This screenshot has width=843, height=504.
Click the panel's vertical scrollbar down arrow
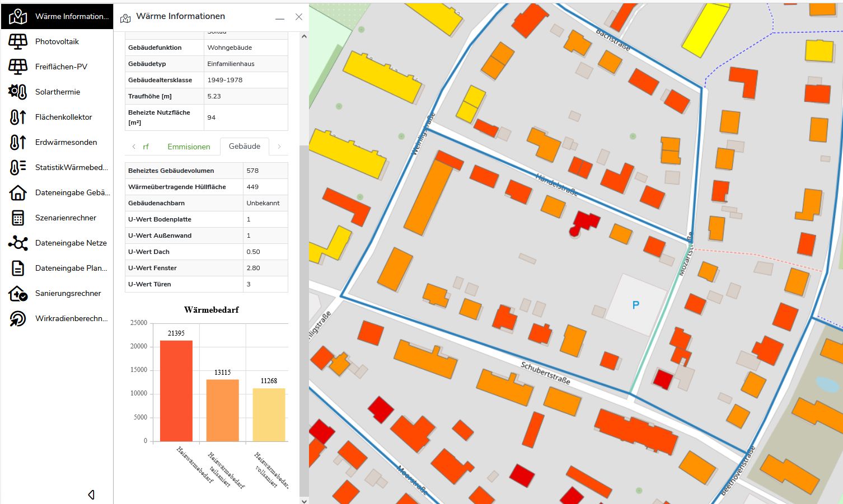[304, 500]
